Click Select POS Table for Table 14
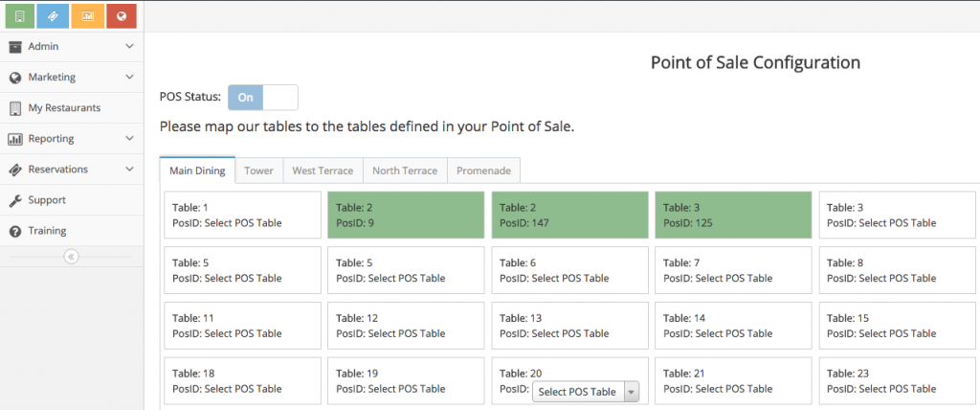 pos(733,333)
